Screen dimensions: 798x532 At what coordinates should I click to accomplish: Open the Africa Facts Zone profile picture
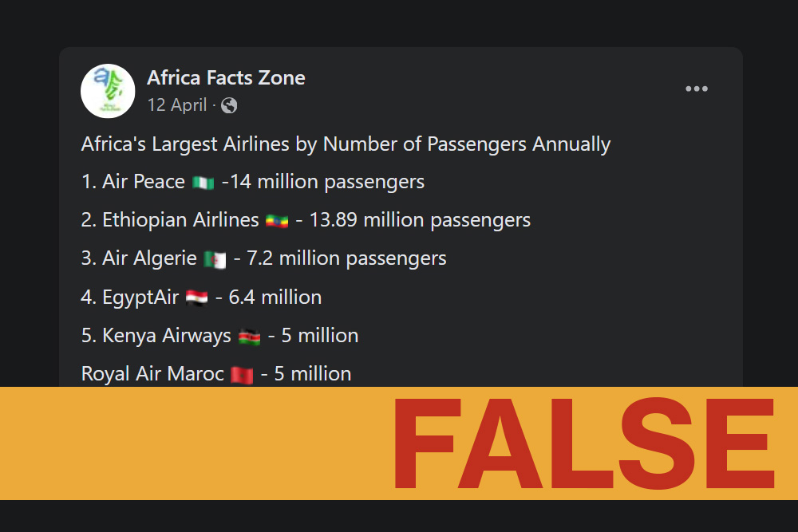coord(108,90)
